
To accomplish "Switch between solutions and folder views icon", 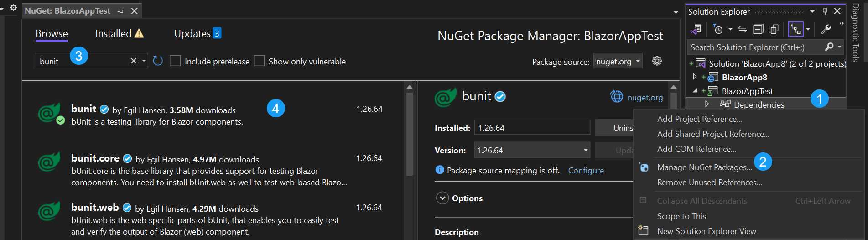I will click(x=696, y=30).
